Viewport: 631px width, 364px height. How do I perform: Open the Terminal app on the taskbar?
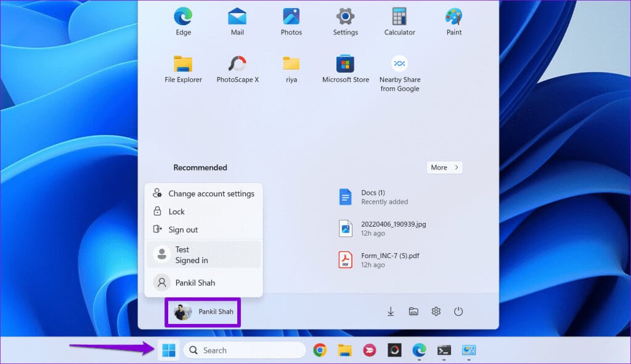[x=444, y=350]
